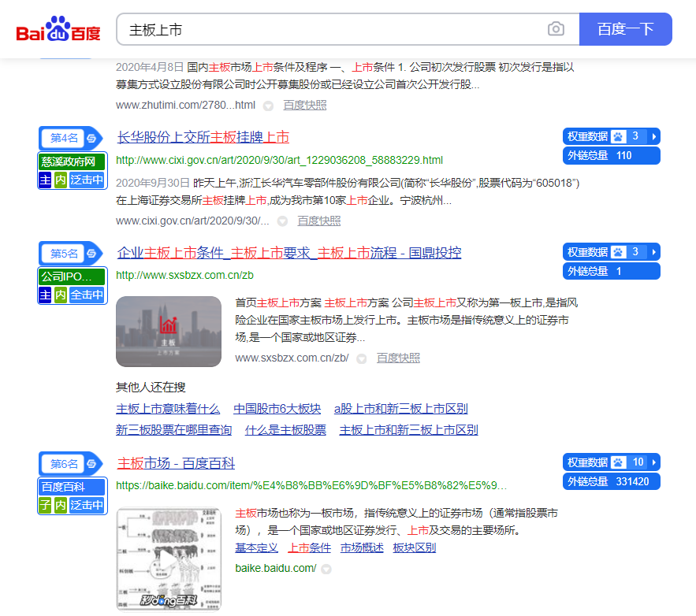Click the 慈溪政府网 green tag
Image resolution: width=696 pixels, height=616 pixels.
click(72, 161)
